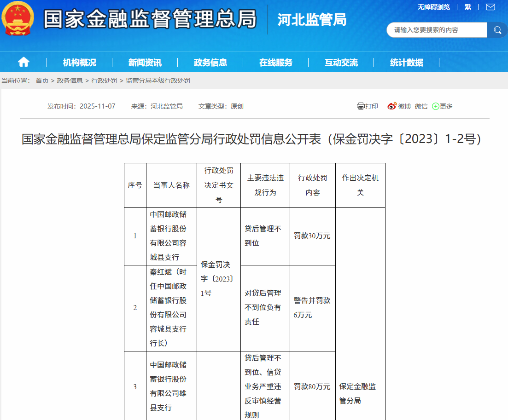Click the green plus more icon

point(435,106)
